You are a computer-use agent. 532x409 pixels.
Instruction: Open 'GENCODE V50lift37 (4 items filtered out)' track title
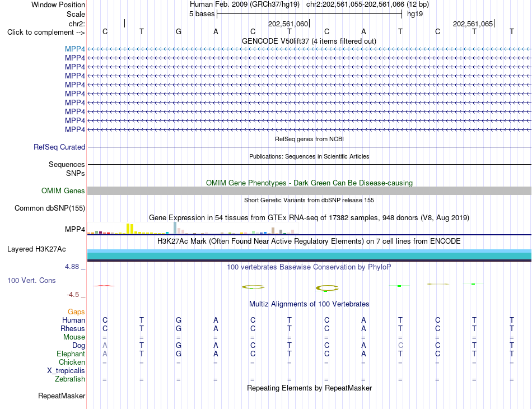point(309,41)
